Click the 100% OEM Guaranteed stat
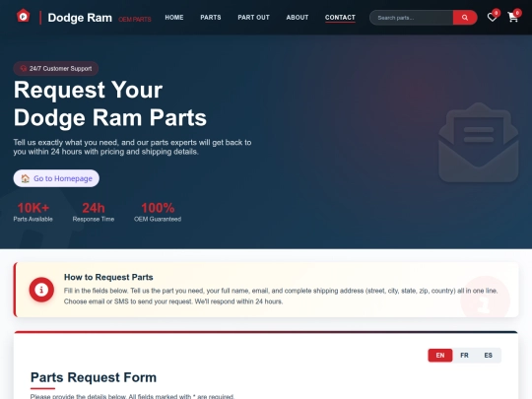This screenshot has width=532, height=399. coord(158,212)
